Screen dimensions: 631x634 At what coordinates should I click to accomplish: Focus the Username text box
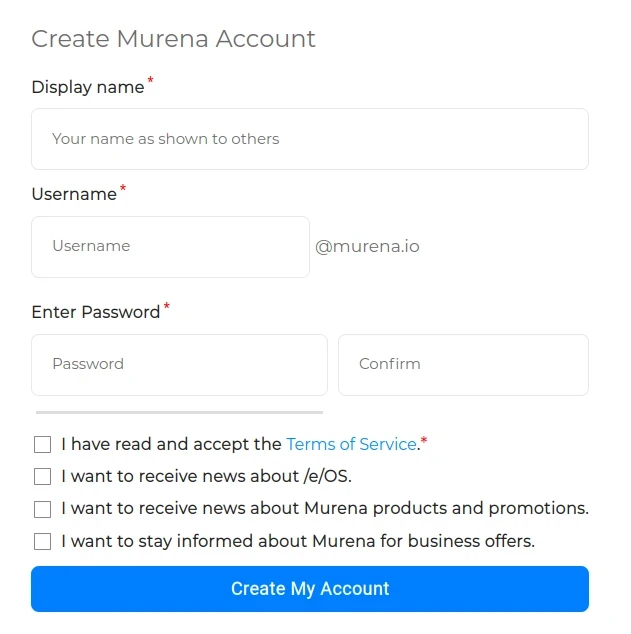pos(171,247)
